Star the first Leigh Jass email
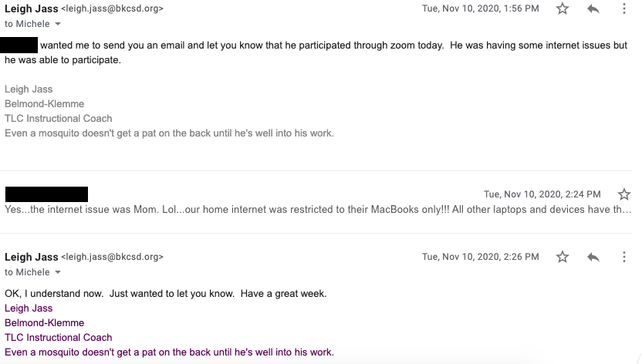 pos(563,8)
